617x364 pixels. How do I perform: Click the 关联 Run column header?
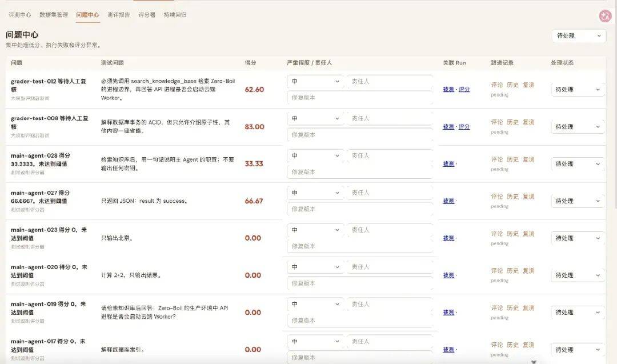455,62
